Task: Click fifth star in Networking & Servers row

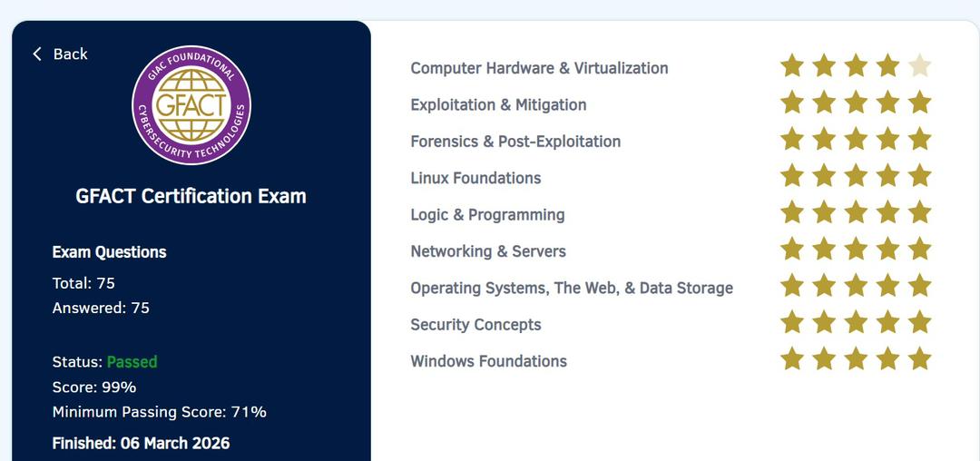Action: pos(919,250)
